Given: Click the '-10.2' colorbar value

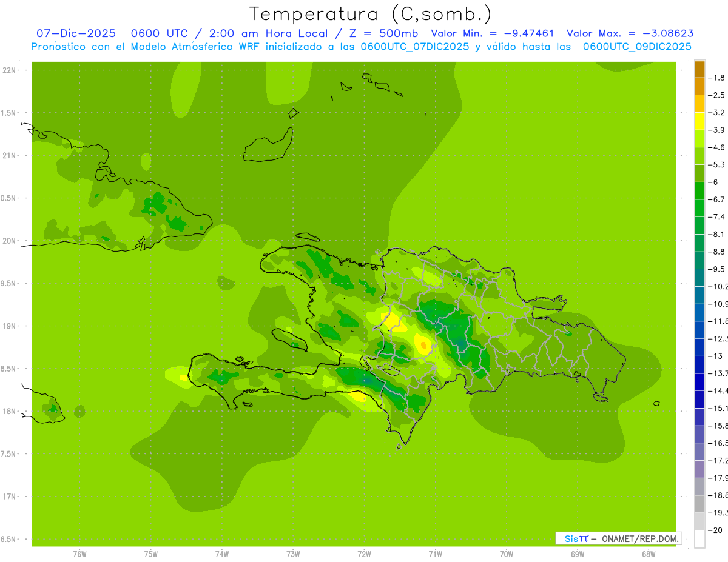Looking at the screenshot, I should click(x=719, y=286).
